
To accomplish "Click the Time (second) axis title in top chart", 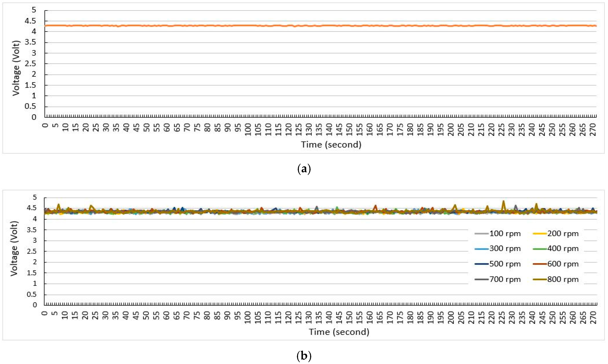I will coord(331,145).
